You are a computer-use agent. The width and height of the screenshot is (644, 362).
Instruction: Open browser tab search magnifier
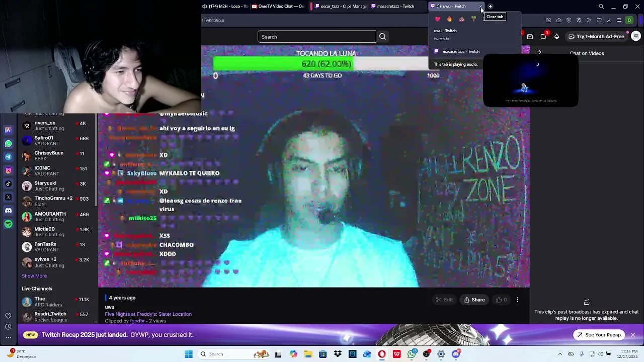point(601,7)
